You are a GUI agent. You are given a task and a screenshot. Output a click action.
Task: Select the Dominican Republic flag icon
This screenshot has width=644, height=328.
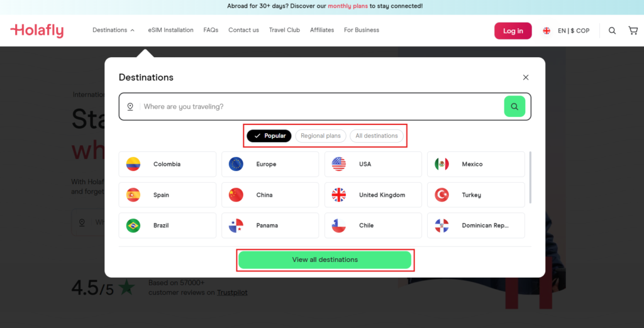[x=442, y=226]
